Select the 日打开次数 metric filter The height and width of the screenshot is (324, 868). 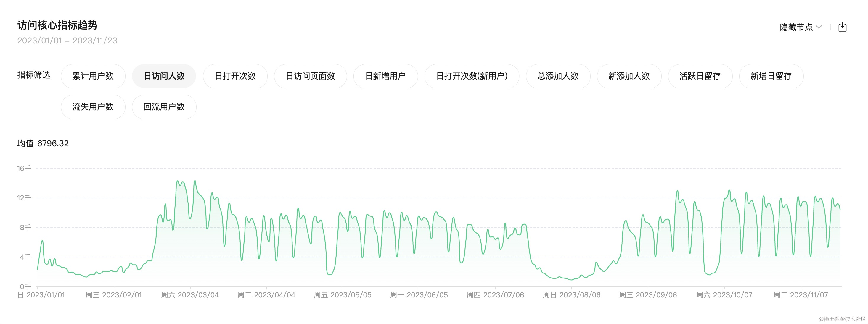tap(235, 76)
